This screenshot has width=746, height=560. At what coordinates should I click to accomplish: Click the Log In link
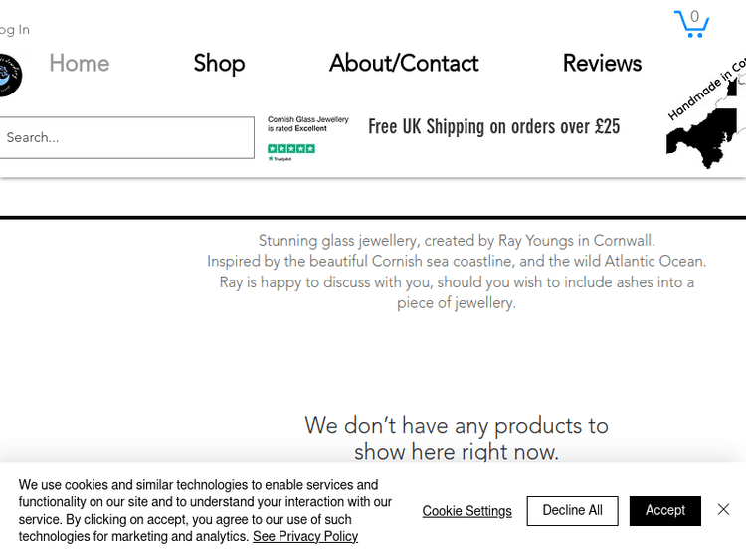tap(14, 30)
